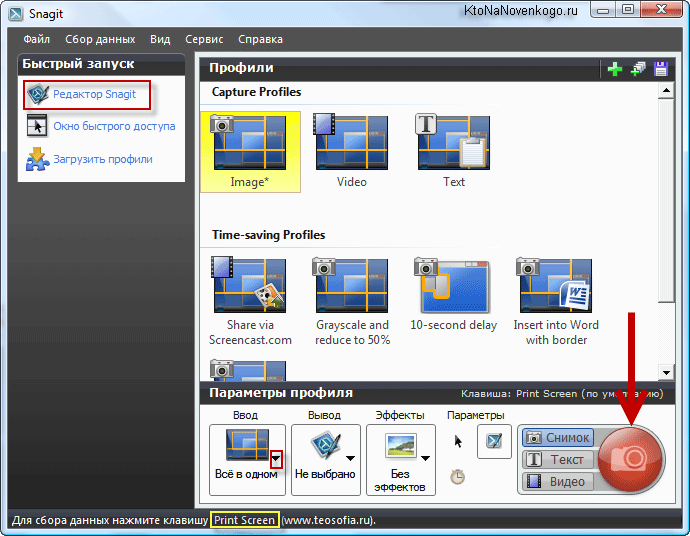690x536 pixels.
Task: Click the Quick Access window icon
Action: click(37, 126)
